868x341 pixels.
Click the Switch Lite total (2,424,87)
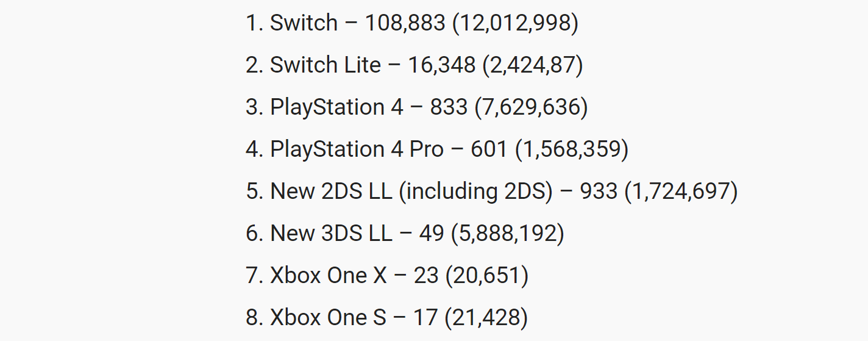(532, 65)
